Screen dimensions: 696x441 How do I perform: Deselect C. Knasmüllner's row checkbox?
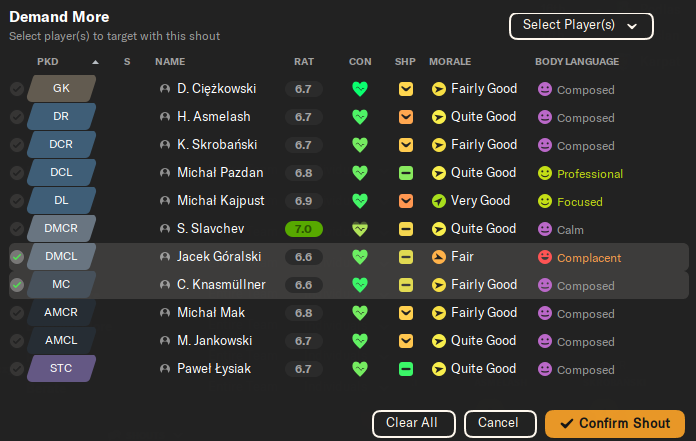17,285
